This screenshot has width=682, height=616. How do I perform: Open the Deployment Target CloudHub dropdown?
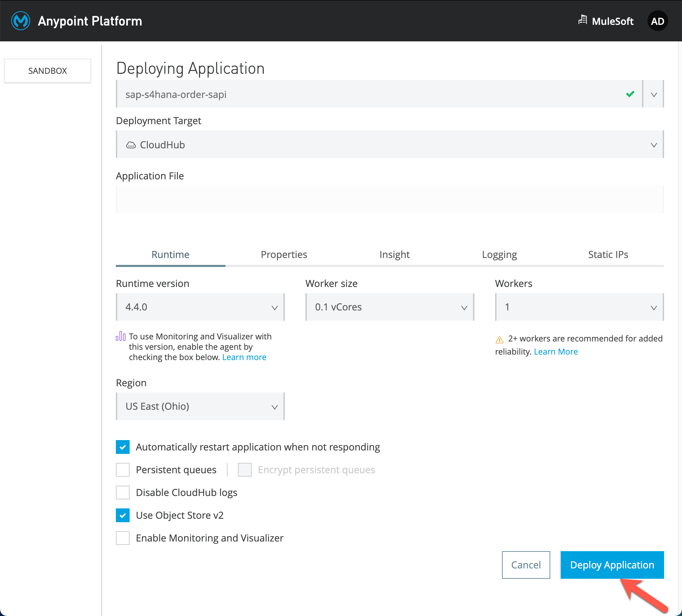point(390,145)
